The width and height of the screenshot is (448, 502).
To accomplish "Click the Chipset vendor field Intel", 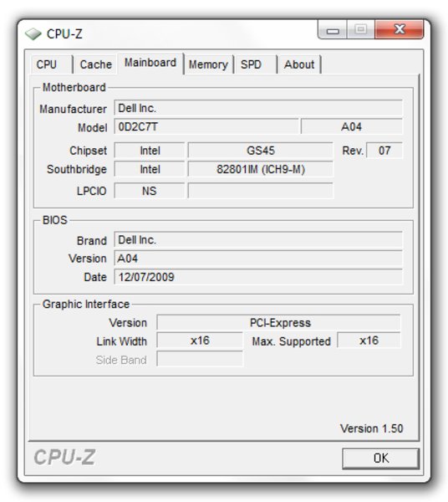I will 150,151.
